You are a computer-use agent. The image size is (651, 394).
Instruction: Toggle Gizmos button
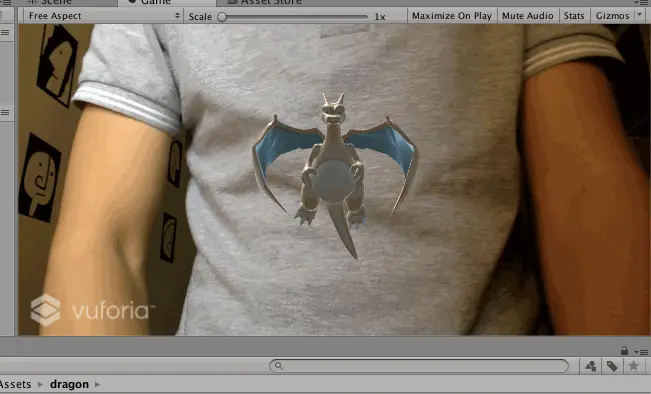click(612, 16)
